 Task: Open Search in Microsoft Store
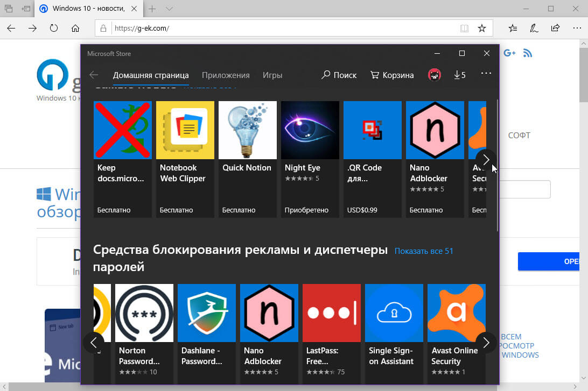[x=338, y=75]
